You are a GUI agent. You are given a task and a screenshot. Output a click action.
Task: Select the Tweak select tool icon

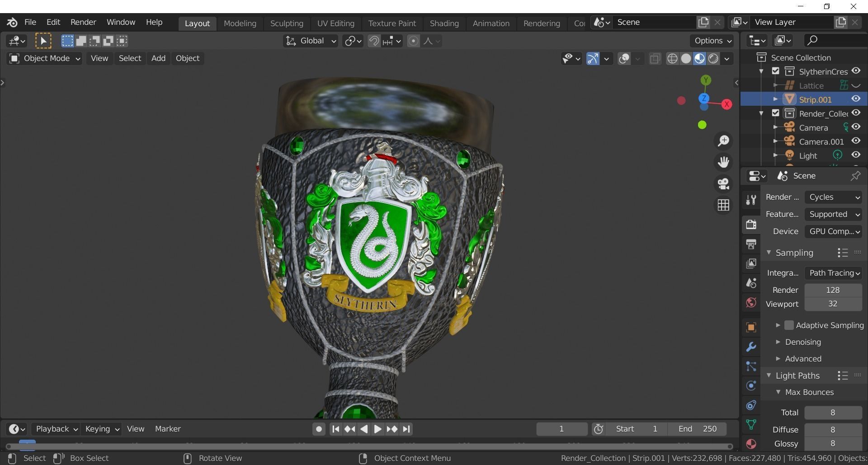(43, 41)
